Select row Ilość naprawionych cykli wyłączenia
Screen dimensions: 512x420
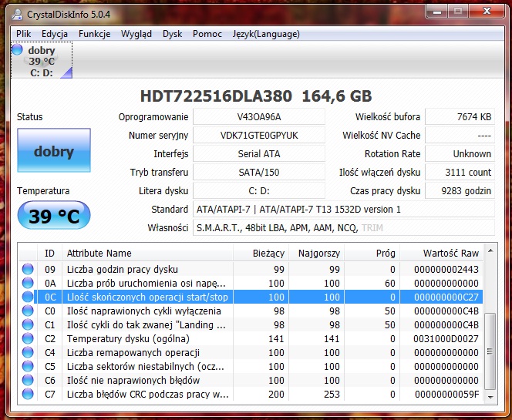[251, 311]
